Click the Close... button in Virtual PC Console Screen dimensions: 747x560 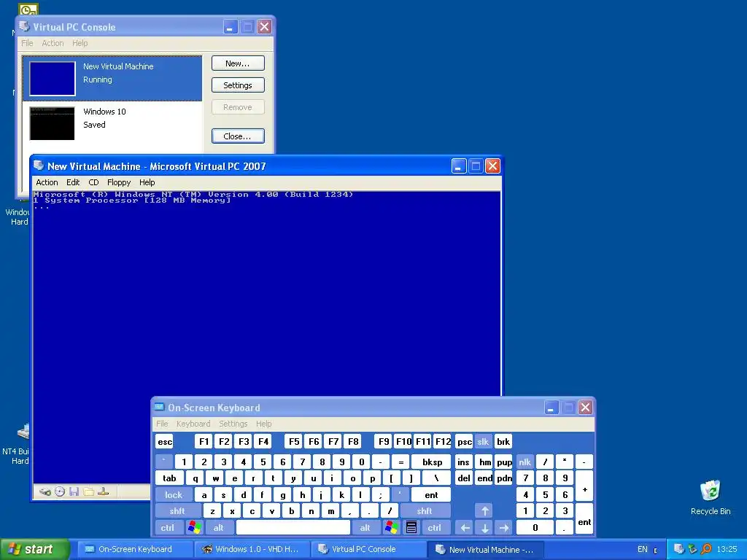[238, 136]
